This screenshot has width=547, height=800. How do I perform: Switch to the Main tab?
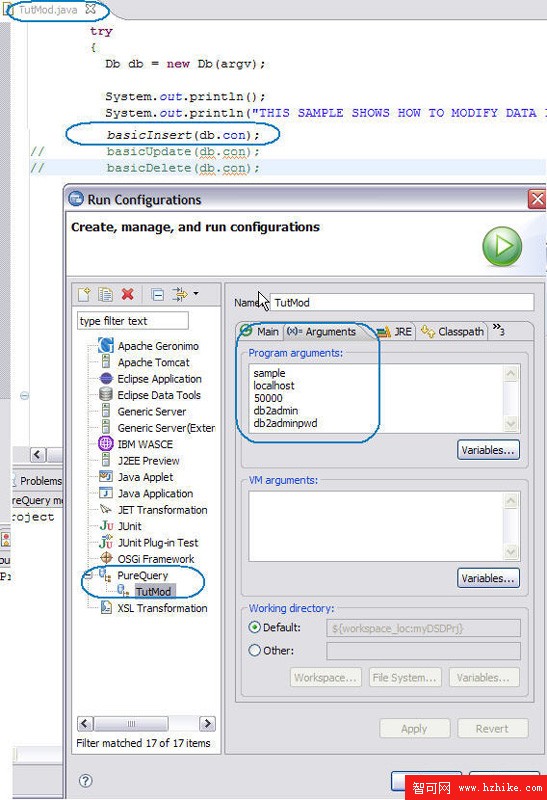260,332
